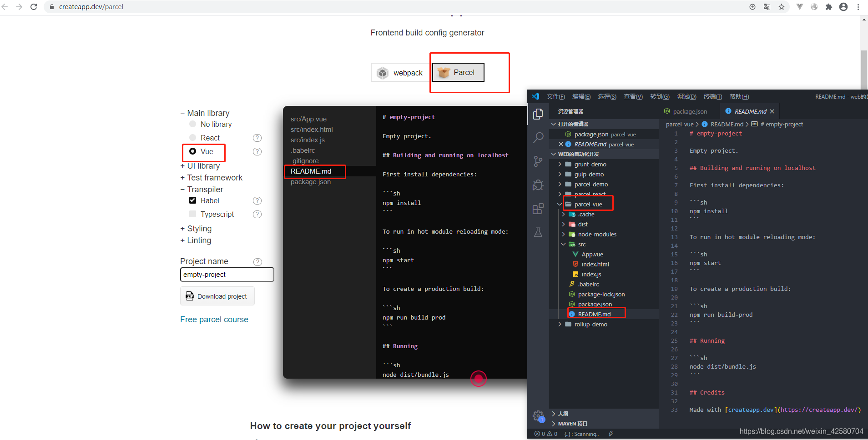
Task: Click the errors and warnings status icon
Action: [546, 434]
